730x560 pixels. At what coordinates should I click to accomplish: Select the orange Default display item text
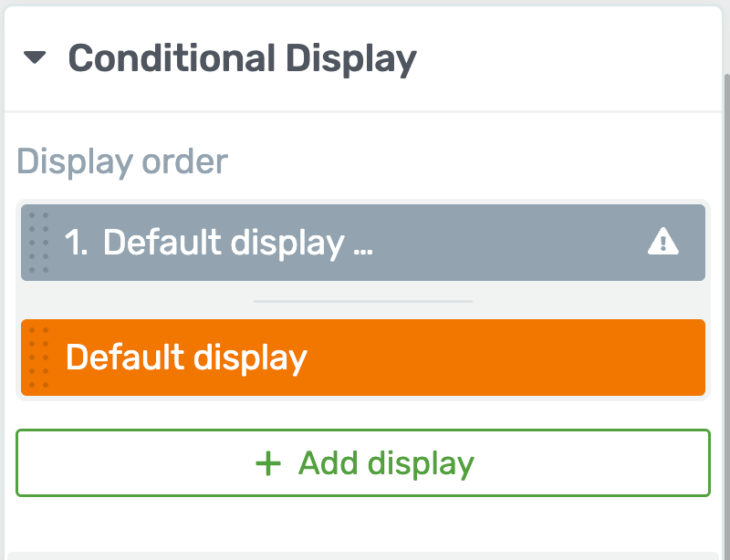(x=186, y=358)
